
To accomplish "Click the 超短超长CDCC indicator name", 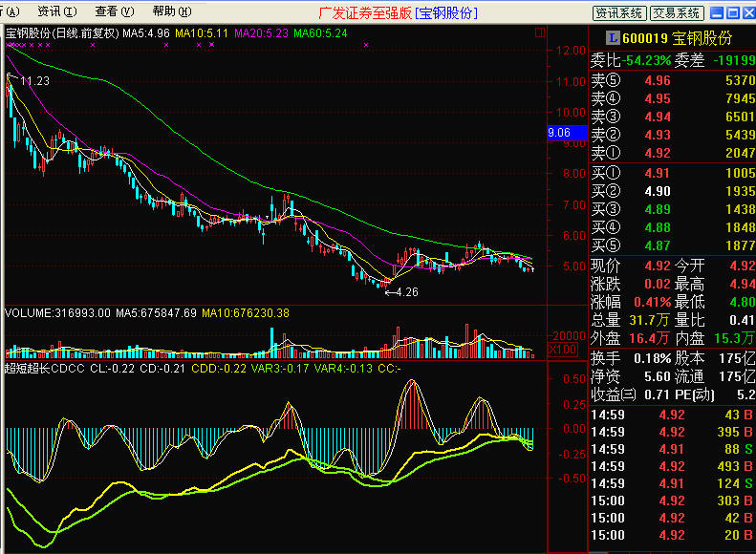I will (x=44, y=369).
